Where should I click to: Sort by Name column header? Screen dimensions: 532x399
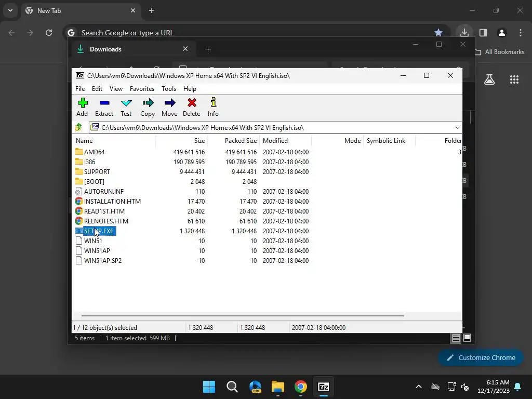[x=114, y=140]
